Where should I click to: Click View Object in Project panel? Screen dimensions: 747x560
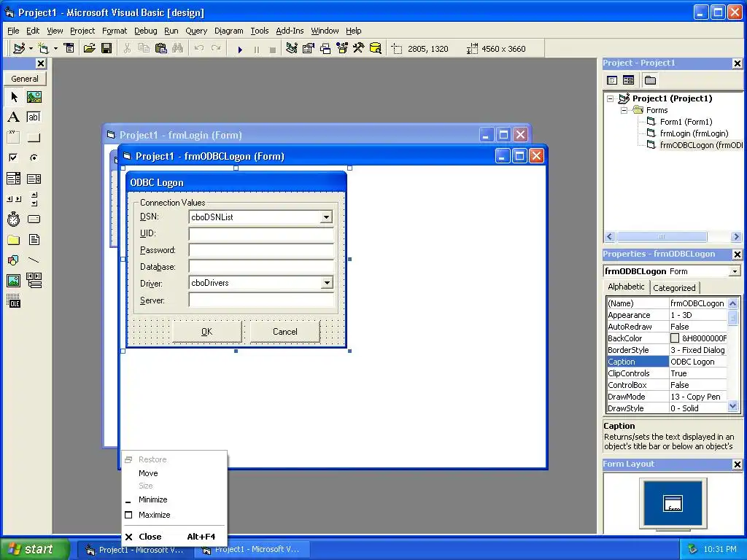(629, 80)
